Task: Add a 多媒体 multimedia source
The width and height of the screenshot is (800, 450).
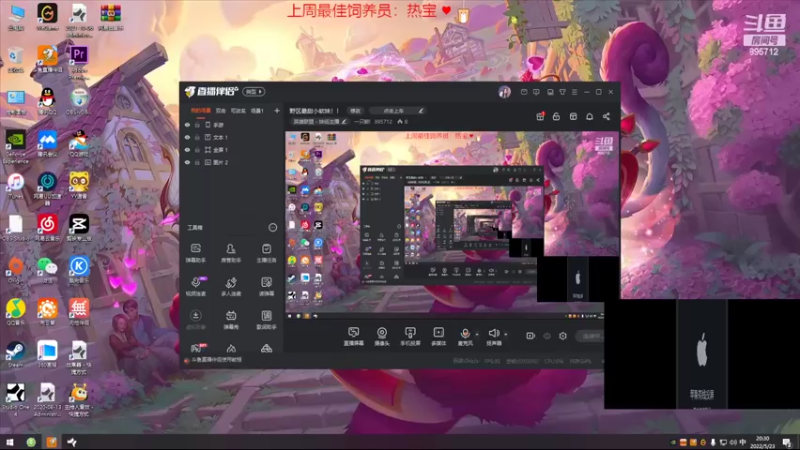Action: click(438, 336)
